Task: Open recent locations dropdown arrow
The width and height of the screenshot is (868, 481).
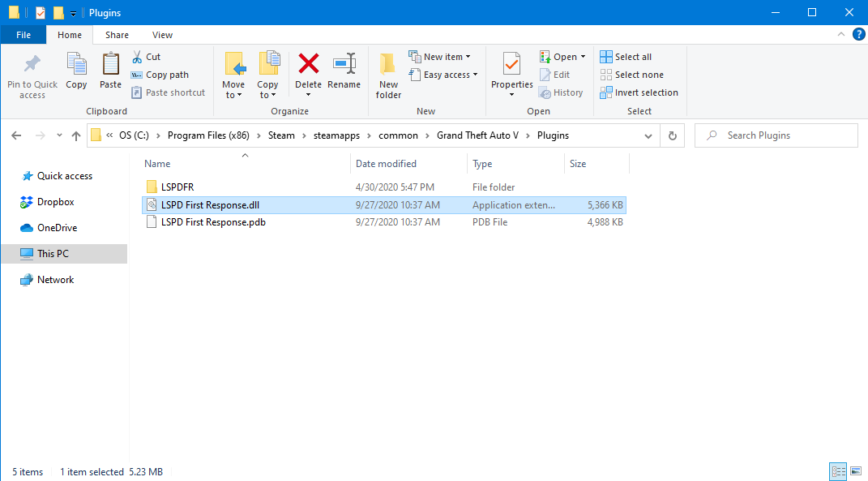Action: tap(59, 135)
